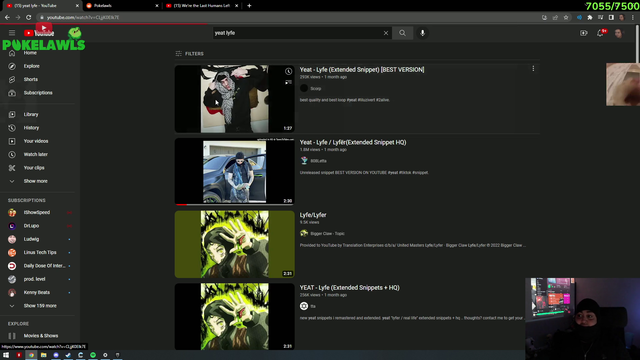The image size is (640, 360).
Task: Reload the page with the refresh icon
Action: (x=29, y=17)
